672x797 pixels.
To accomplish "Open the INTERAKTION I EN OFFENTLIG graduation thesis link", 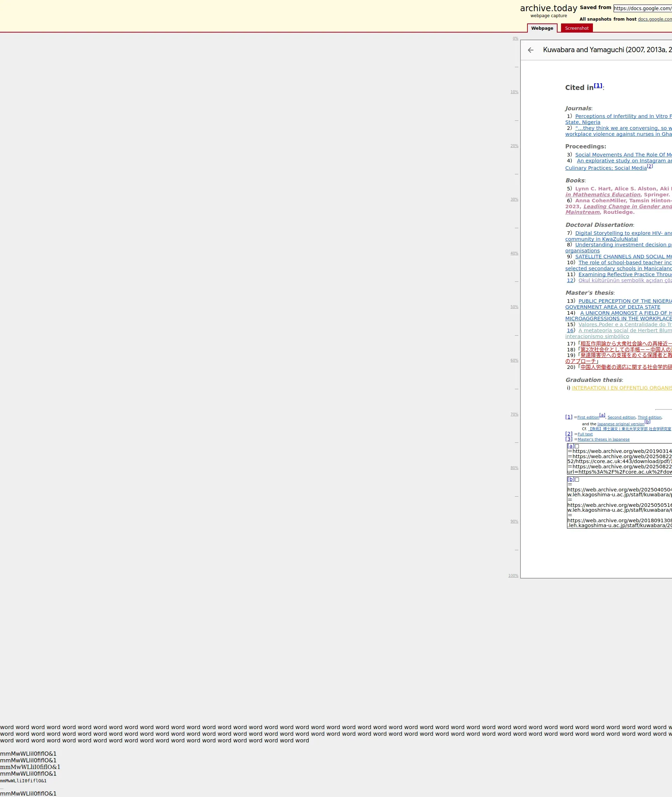I will tap(622, 388).
